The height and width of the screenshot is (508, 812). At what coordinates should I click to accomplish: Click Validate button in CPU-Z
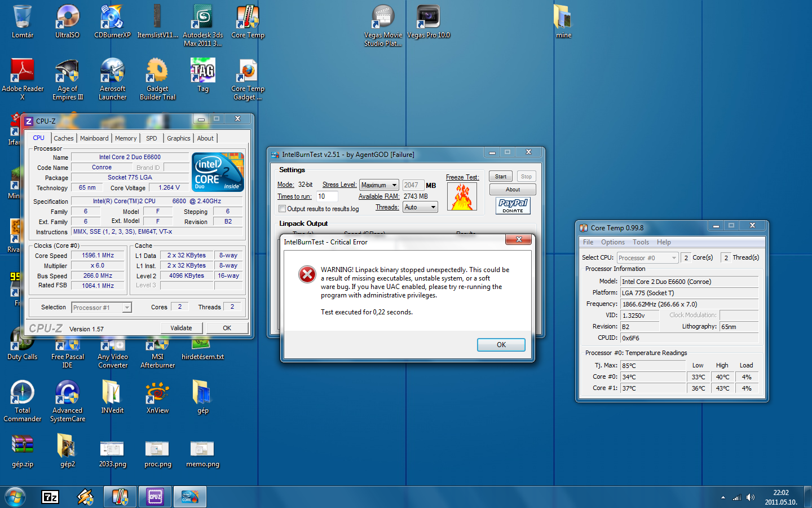[181, 328]
